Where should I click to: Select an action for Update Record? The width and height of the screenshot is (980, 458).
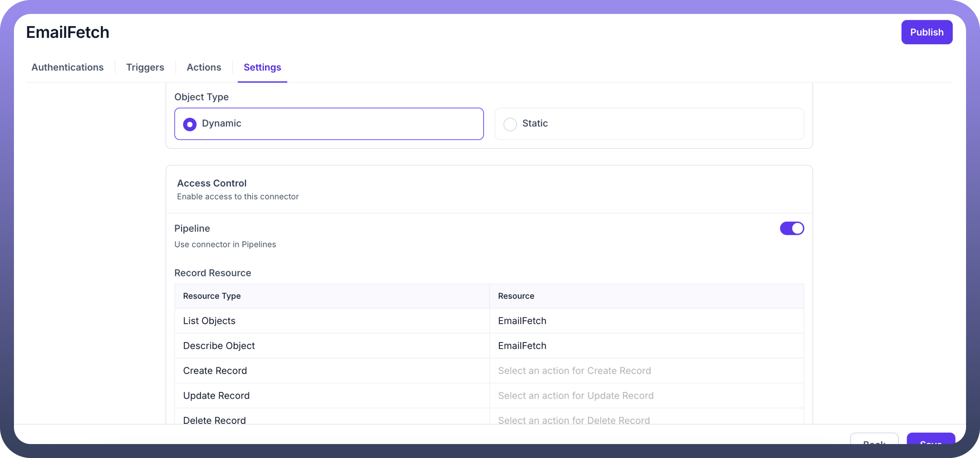click(x=646, y=396)
